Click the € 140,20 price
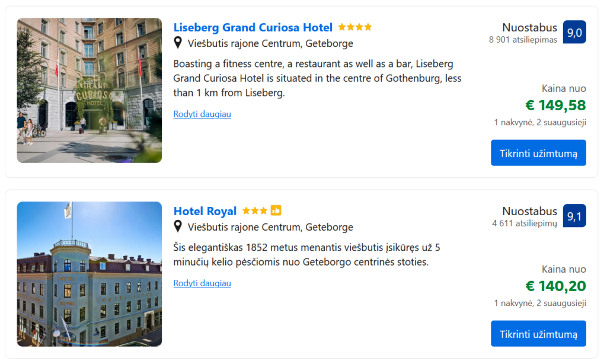Screen dimensions: 607x364 [555, 286]
